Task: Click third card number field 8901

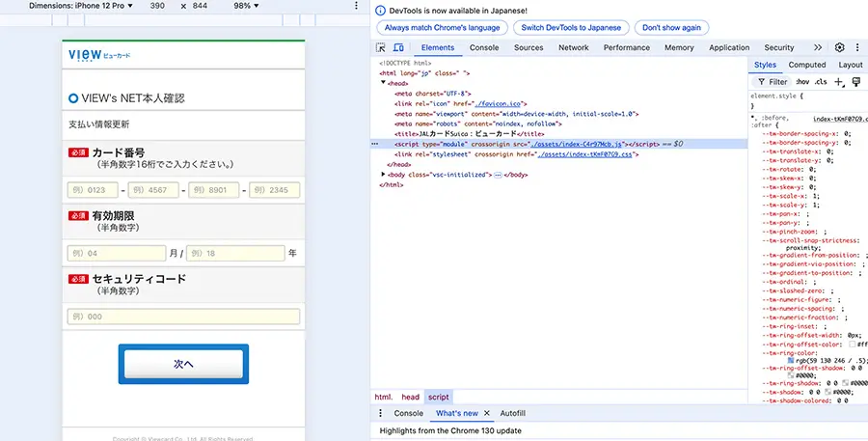Action: pos(214,190)
